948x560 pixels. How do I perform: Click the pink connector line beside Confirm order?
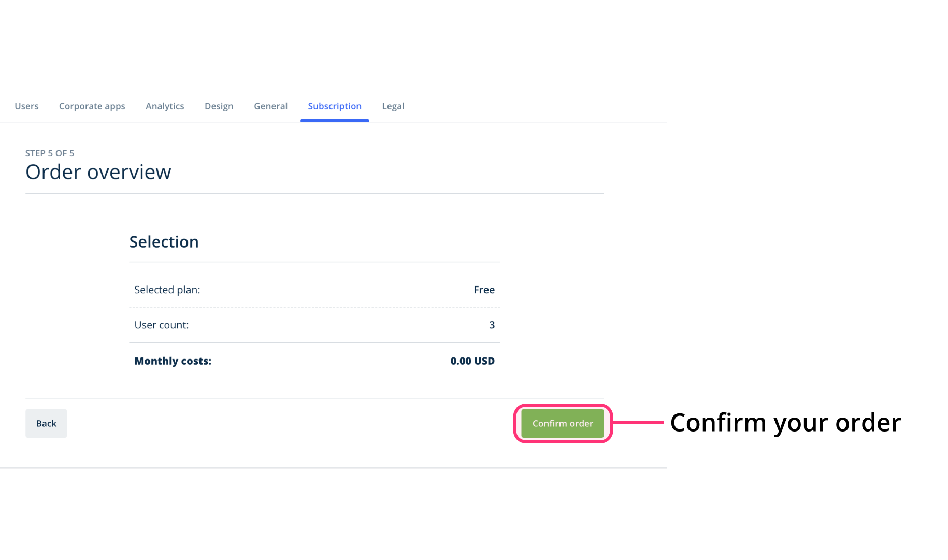(x=638, y=423)
